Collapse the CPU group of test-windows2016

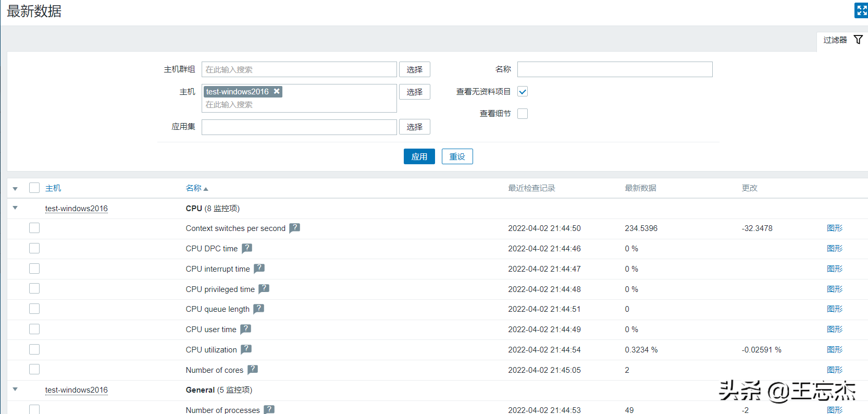pyautogui.click(x=15, y=208)
